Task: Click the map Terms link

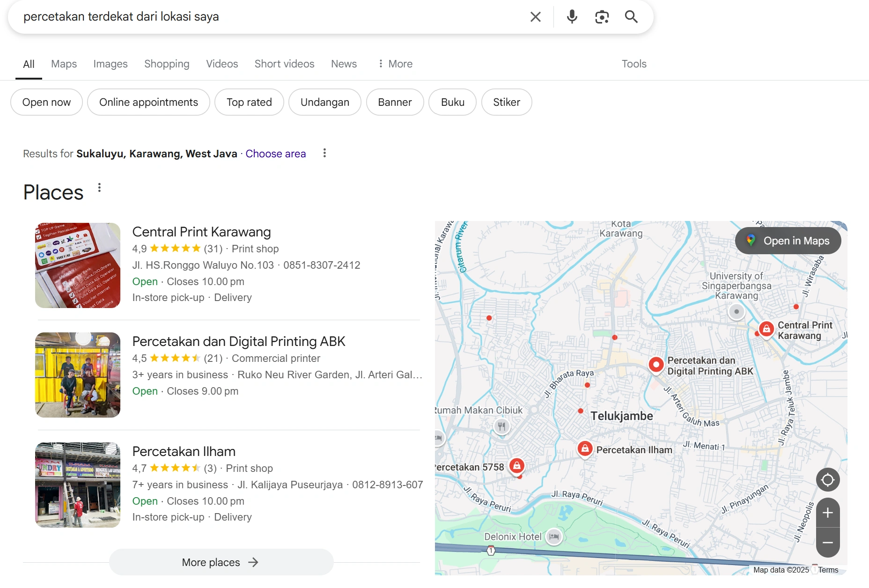Action: [828, 570]
